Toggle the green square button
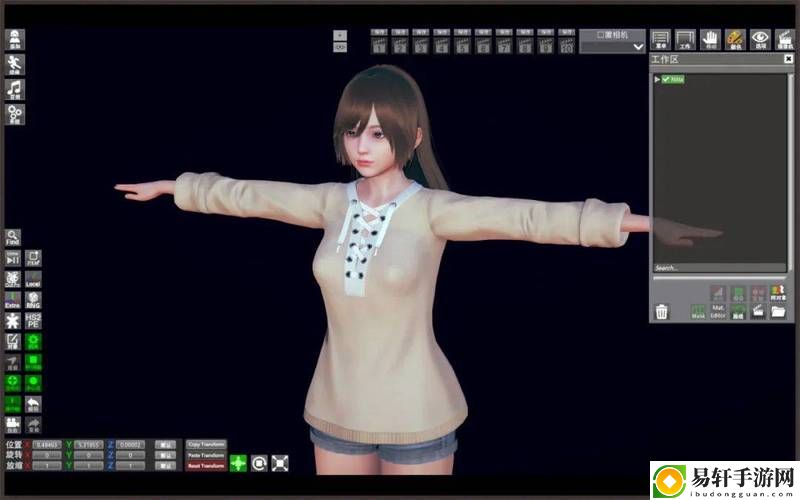The height and width of the screenshot is (500, 800). point(33,363)
